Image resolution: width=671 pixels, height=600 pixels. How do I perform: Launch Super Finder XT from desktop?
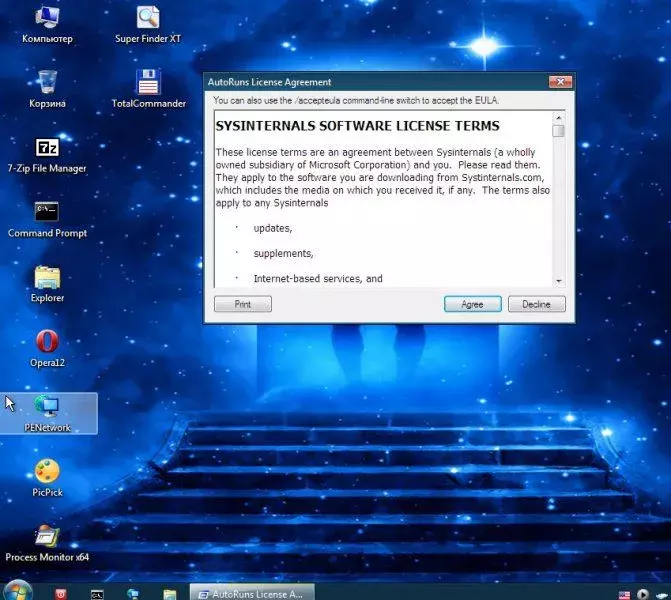point(148,24)
